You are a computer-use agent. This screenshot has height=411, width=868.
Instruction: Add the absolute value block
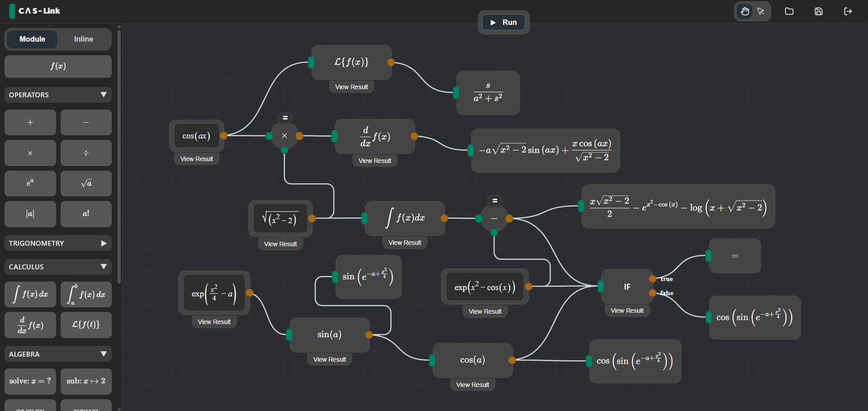coord(30,214)
